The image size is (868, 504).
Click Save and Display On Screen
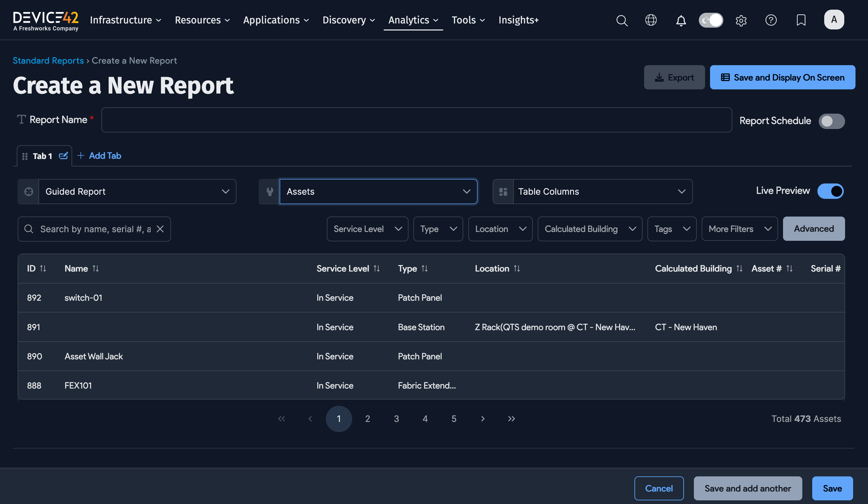(x=782, y=77)
